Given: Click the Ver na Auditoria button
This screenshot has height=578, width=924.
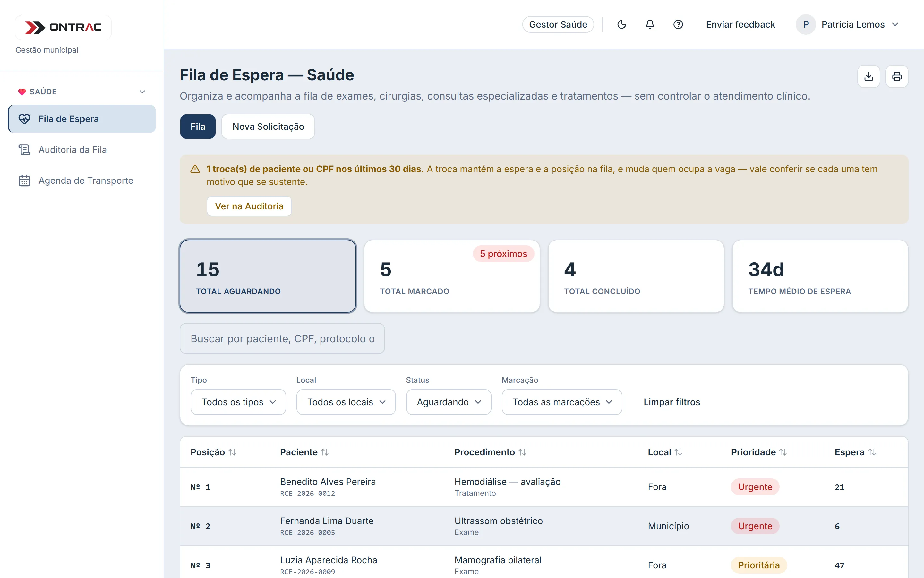Looking at the screenshot, I should point(249,206).
